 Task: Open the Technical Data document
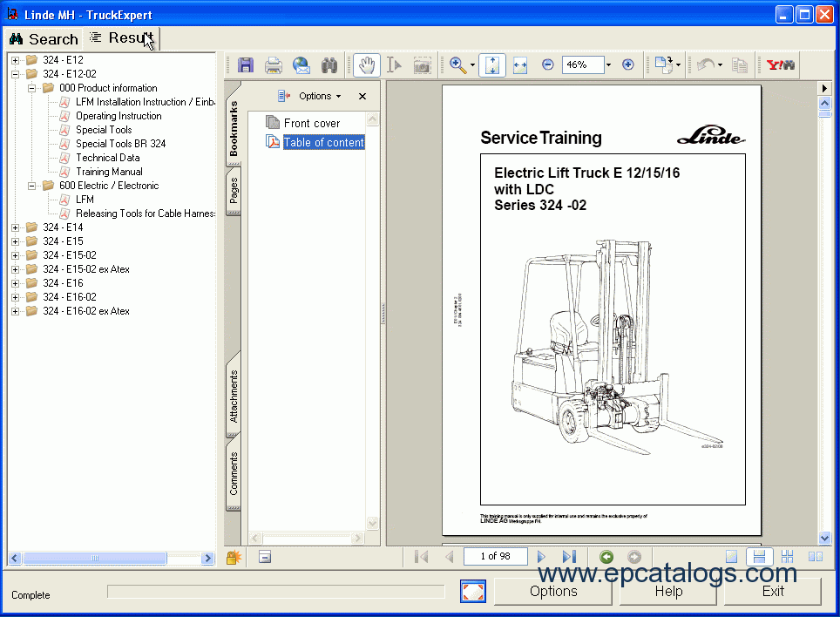[108, 158]
